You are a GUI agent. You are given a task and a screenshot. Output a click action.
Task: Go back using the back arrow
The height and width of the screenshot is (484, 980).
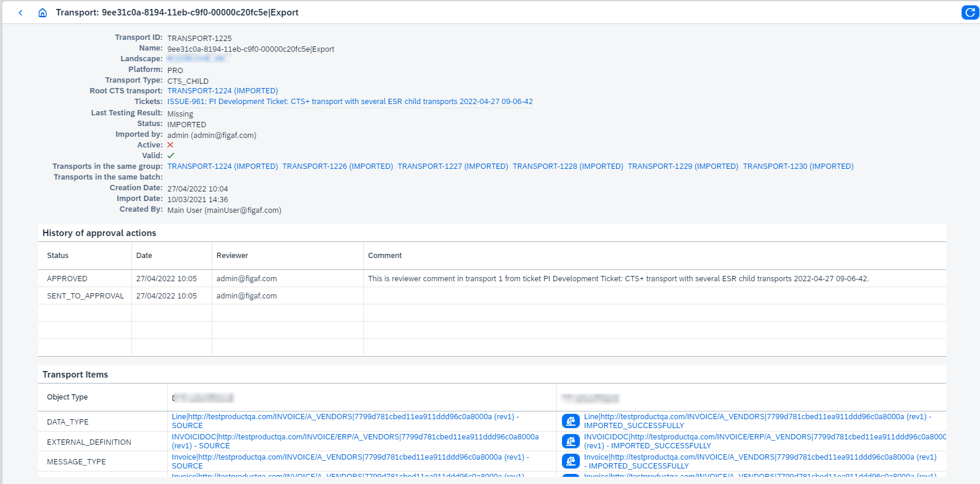20,12
